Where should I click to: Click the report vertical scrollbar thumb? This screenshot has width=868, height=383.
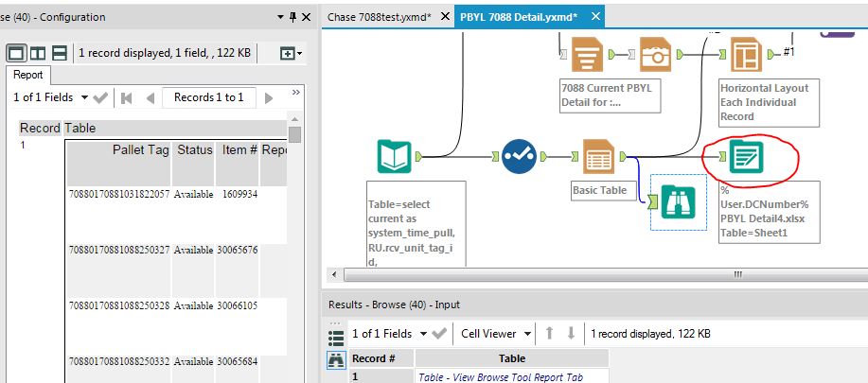tap(294, 134)
